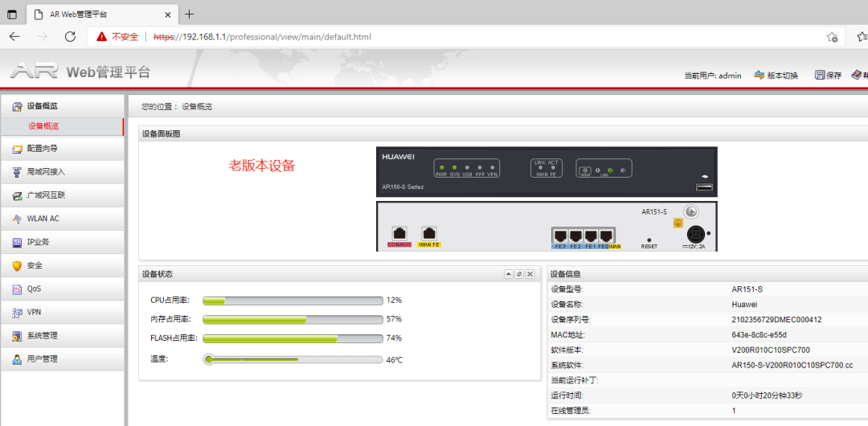Open the 配置向导 menu
The width and height of the screenshot is (868, 426).
point(62,149)
